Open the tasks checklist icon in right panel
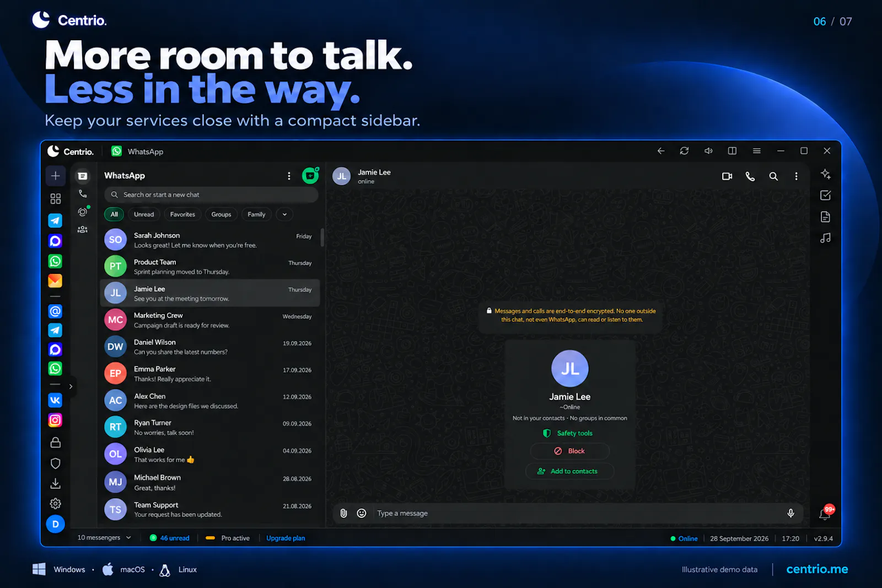Viewport: 882px width, 588px height. (x=825, y=195)
